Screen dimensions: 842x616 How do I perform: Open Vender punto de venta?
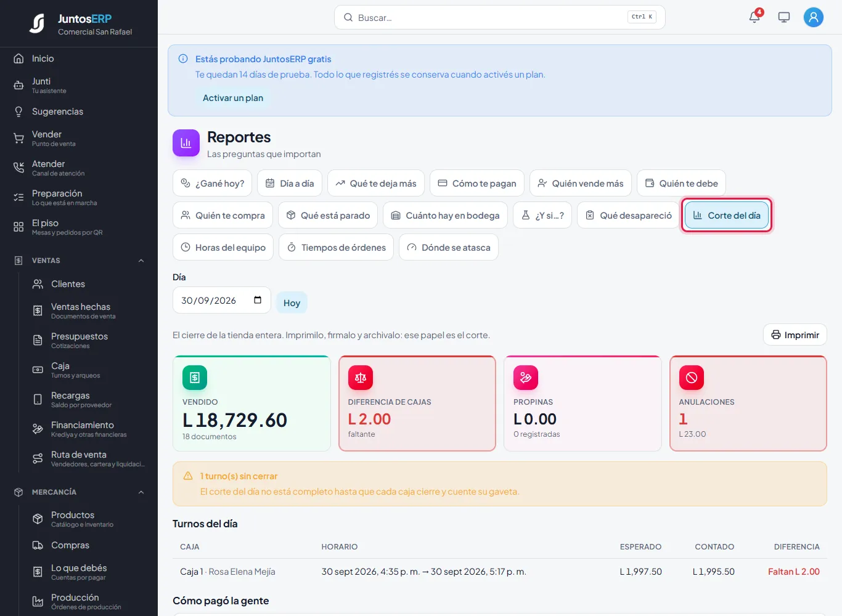tap(79, 138)
